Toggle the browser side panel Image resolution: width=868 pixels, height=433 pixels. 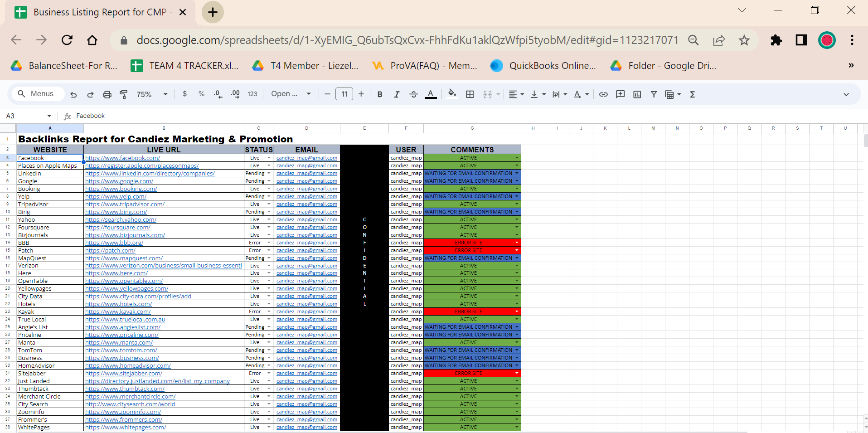click(801, 40)
